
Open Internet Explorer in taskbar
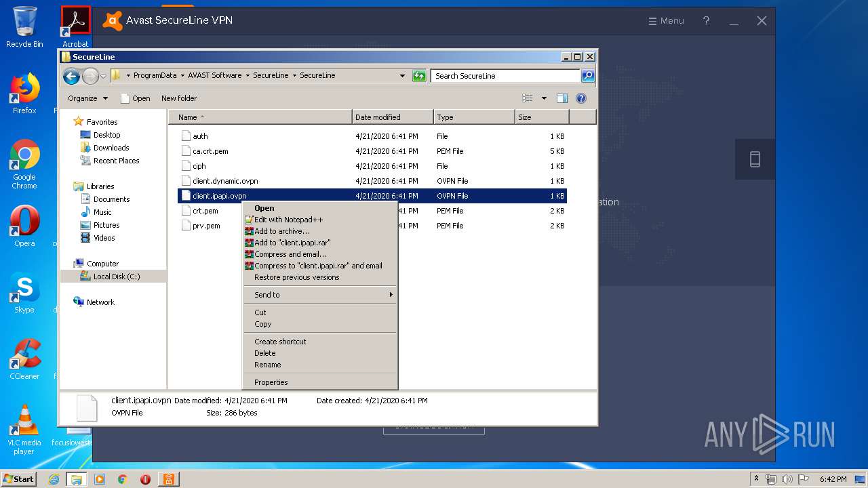[54, 479]
